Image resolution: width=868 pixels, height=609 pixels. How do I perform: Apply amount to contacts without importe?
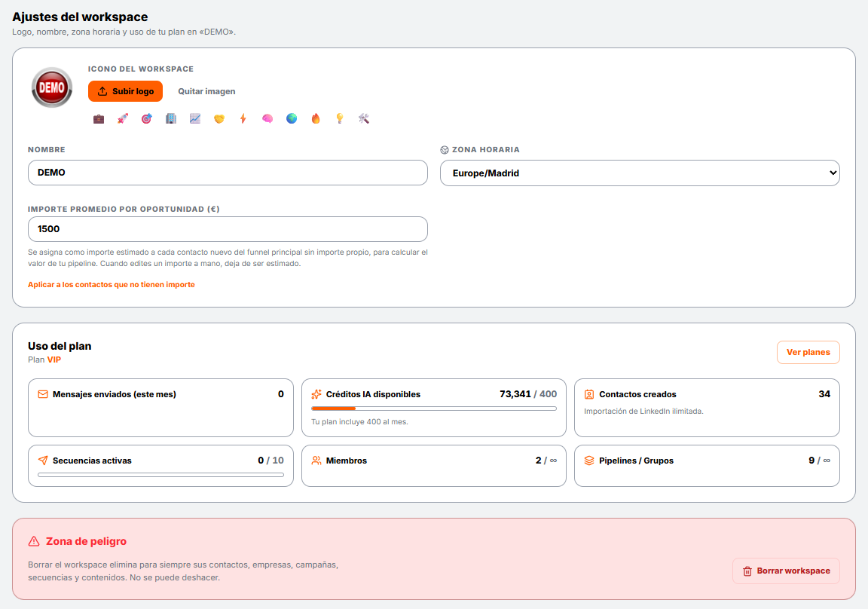point(112,285)
